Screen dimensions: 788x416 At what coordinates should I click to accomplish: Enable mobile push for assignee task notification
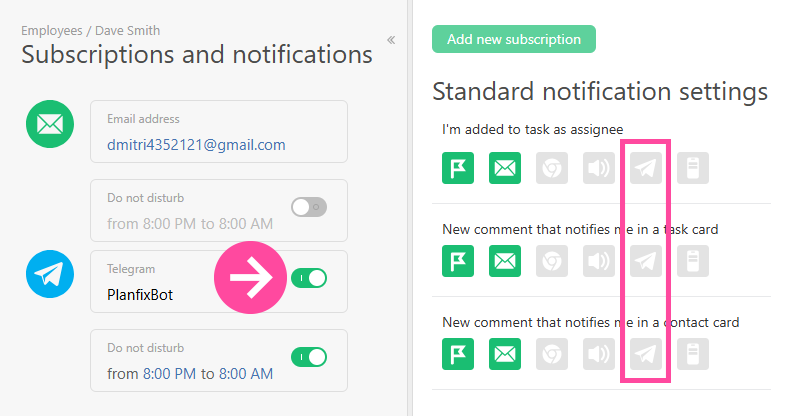click(692, 168)
